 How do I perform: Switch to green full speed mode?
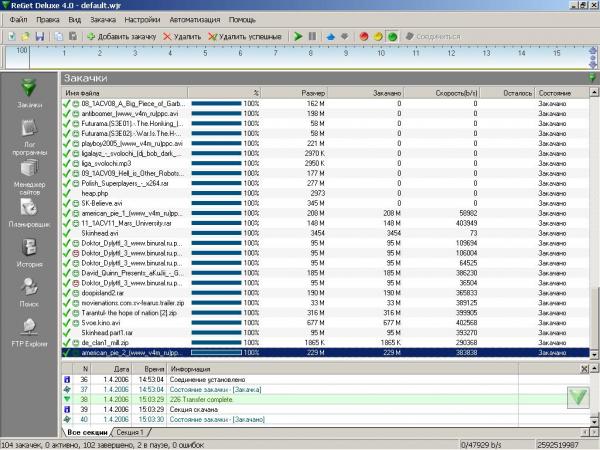pos(392,36)
